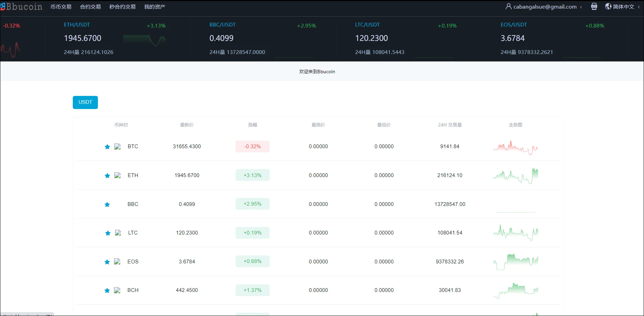Toggle favorite star for BBC row
The height and width of the screenshot is (316, 644).
(x=107, y=205)
